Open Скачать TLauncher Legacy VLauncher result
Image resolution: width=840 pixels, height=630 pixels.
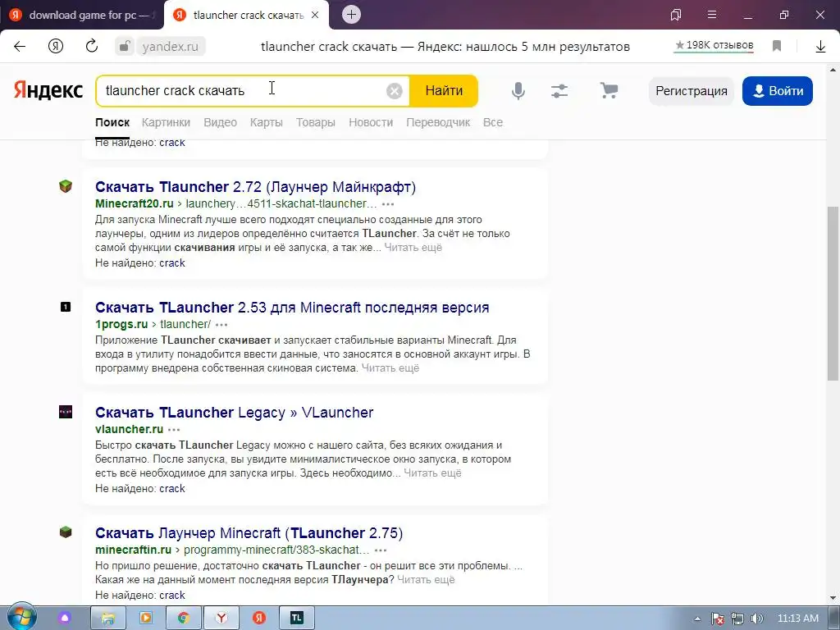click(234, 413)
